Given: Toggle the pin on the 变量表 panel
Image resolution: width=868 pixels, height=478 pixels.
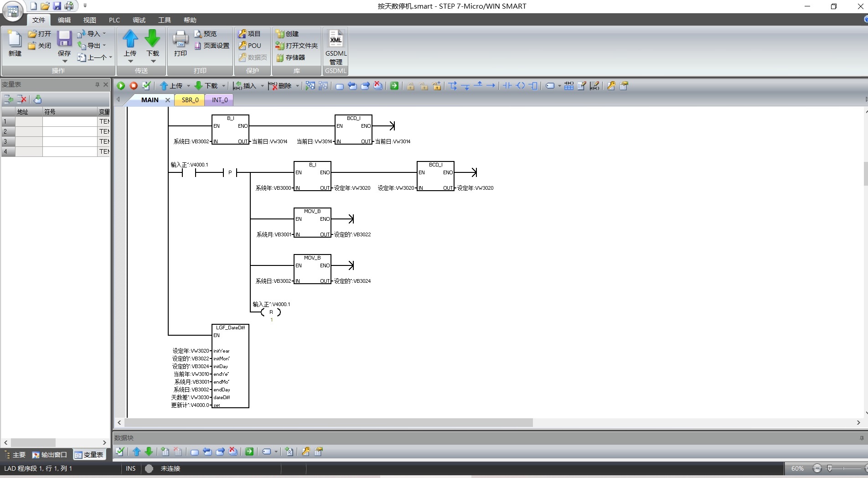Looking at the screenshot, I should click(x=97, y=84).
